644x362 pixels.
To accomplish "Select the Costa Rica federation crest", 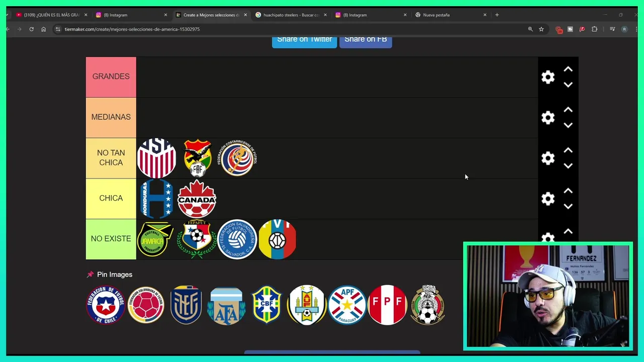I will click(x=237, y=158).
